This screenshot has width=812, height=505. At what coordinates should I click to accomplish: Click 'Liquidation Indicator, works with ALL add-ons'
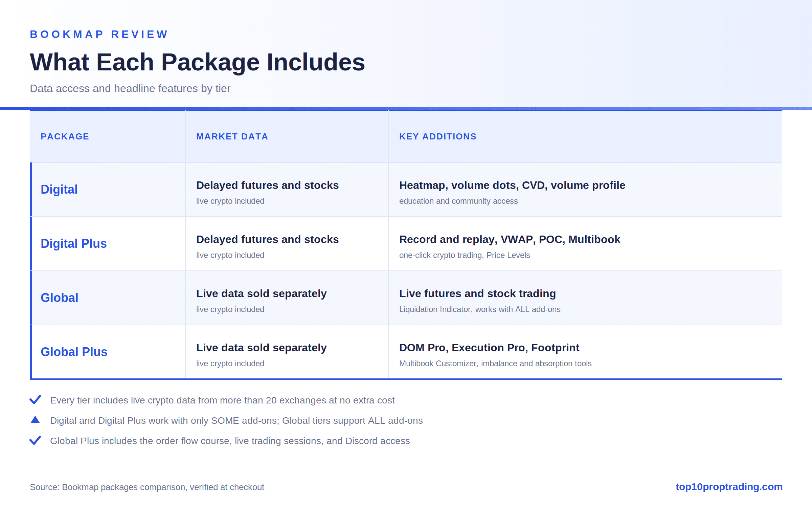pyautogui.click(x=480, y=309)
